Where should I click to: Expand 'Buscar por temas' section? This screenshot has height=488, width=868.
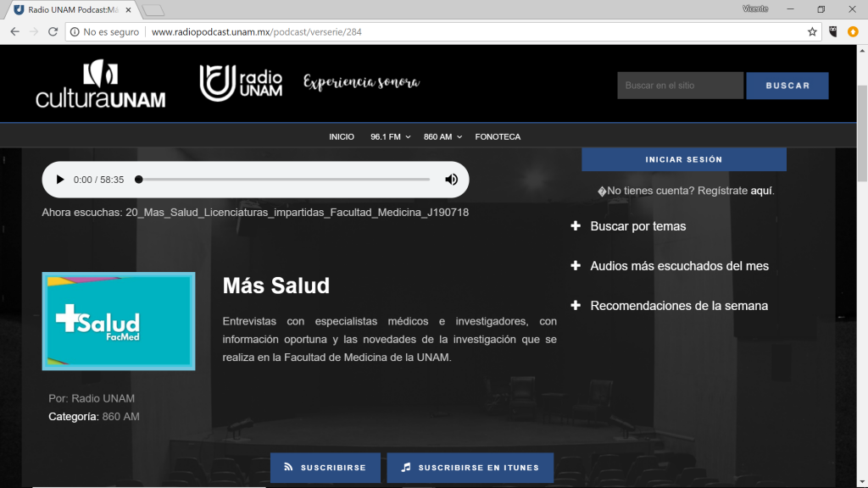628,225
